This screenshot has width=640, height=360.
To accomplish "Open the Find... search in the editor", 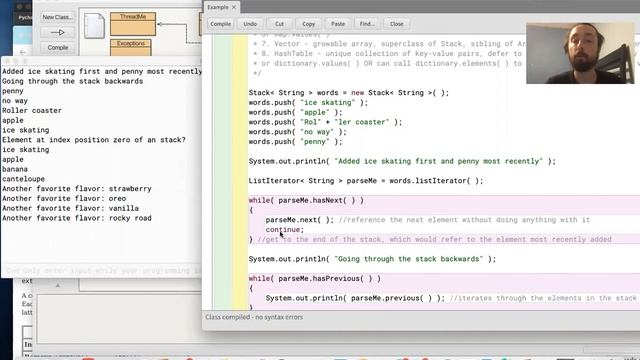I will click(x=367, y=24).
